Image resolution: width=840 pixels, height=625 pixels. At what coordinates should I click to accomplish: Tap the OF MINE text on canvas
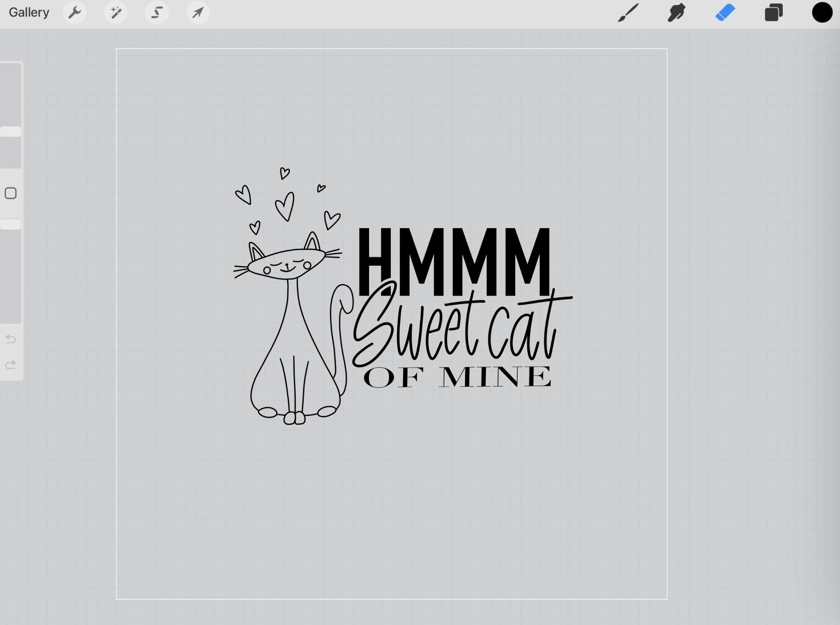[x=457, y=377]
